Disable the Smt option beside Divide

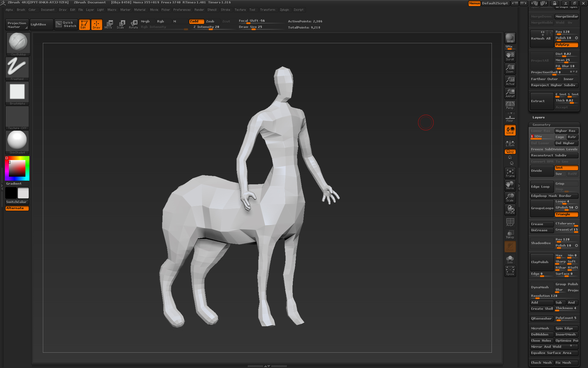point(566,168)
